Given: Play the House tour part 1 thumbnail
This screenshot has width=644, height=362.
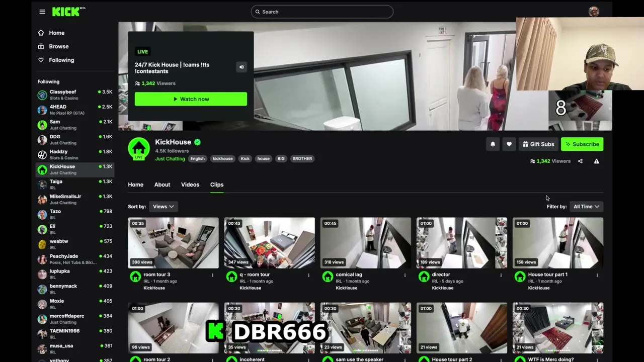Looking at the screenshot, I should [557, 243].
